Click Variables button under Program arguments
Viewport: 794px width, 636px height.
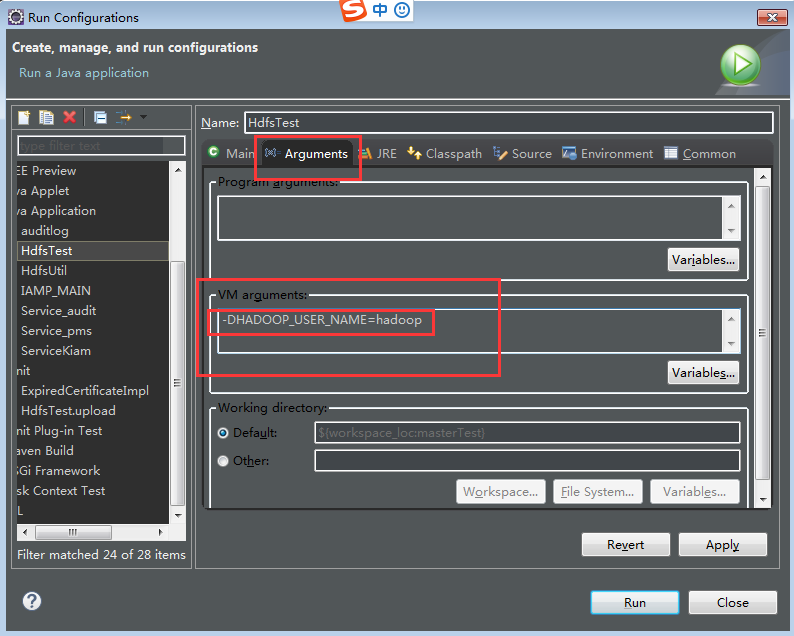point(703,260)
